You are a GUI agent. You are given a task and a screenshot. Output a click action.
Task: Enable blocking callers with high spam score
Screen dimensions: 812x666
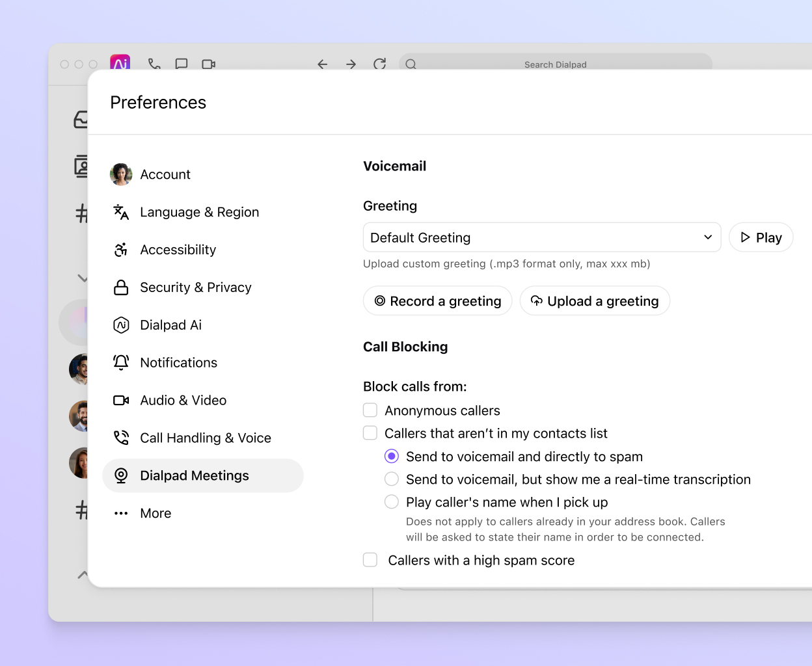(x=370, y=559)
